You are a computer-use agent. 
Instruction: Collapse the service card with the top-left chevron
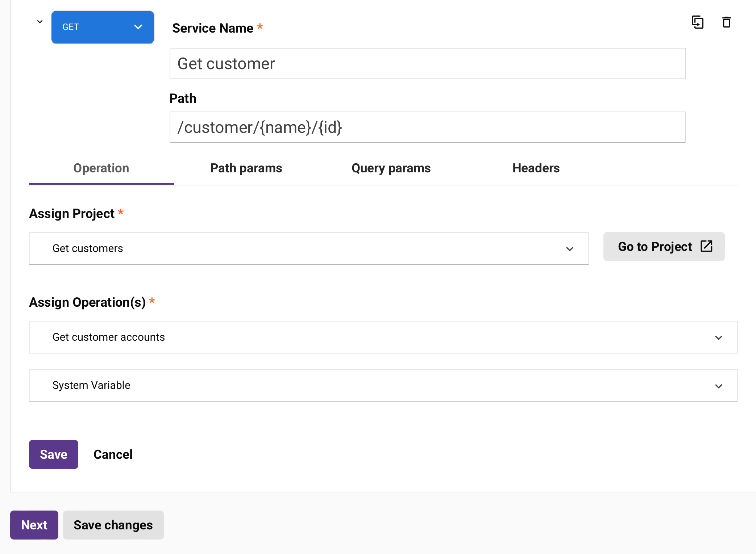[x=40, y=21]
